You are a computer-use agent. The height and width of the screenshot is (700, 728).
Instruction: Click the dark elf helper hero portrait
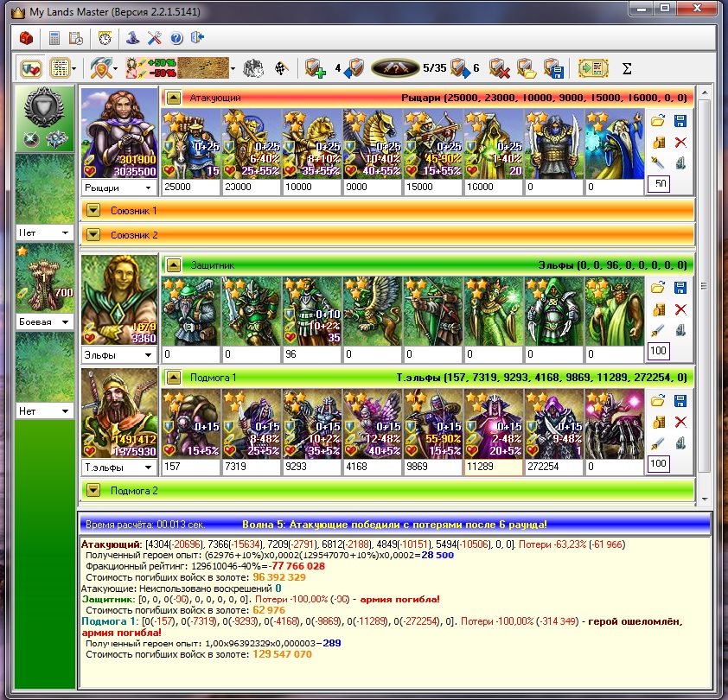[120, 413]
